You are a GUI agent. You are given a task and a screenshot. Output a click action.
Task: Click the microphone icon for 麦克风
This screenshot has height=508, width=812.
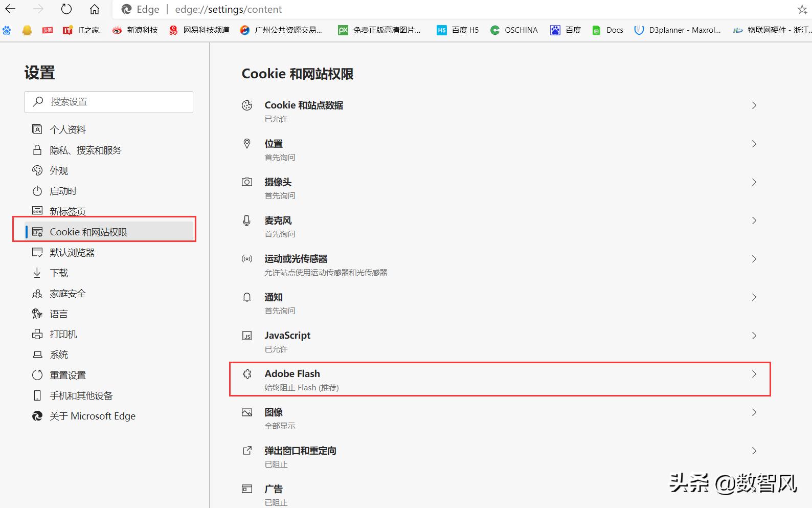tap(247, 220)
